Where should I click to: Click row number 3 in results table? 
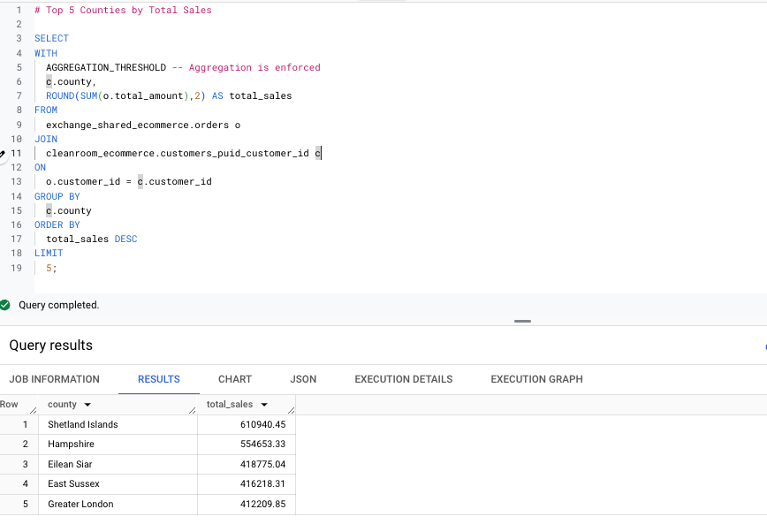point(25,464)
